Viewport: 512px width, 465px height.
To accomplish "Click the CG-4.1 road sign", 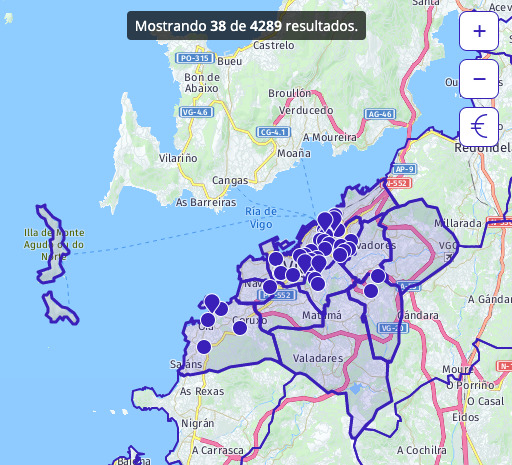I will [273, 132].
